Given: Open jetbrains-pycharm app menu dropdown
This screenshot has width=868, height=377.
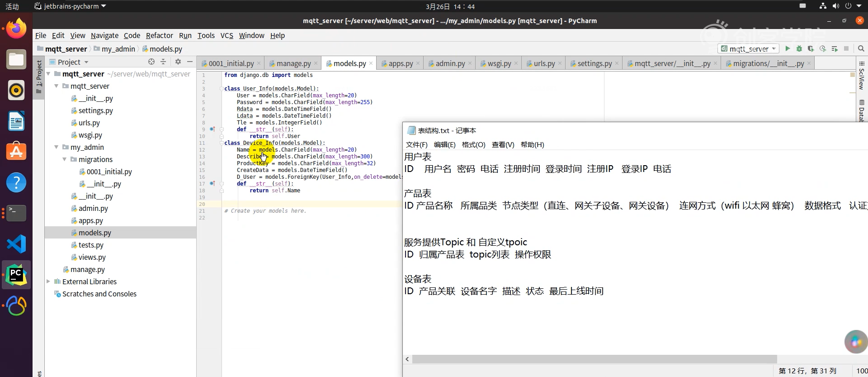Looking at the screenshot, I should [71, 6].
